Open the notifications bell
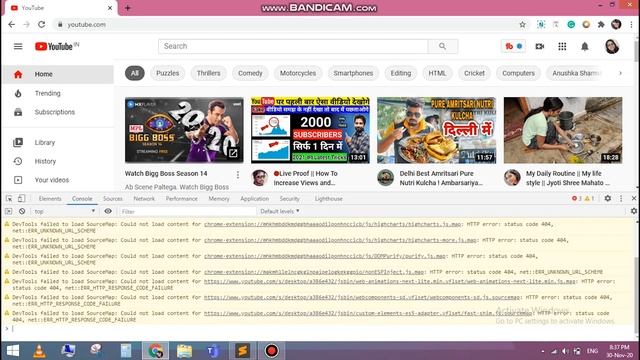 coord(584,47)
